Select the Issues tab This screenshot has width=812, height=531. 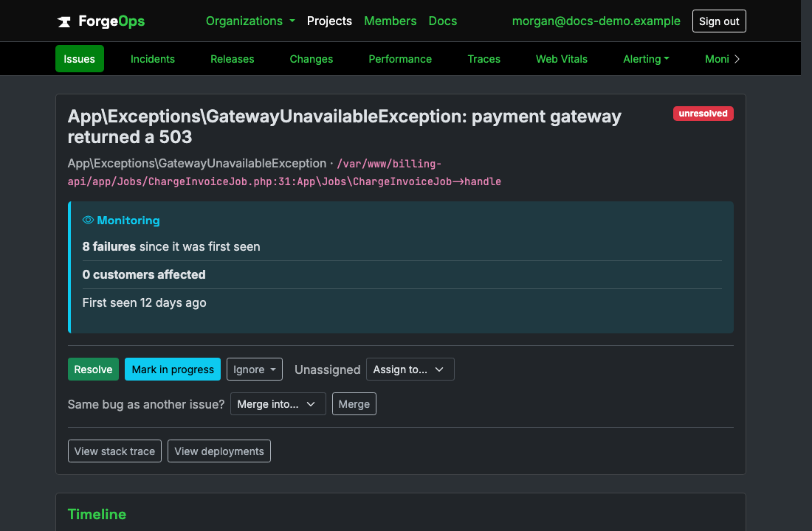[79, 59]
